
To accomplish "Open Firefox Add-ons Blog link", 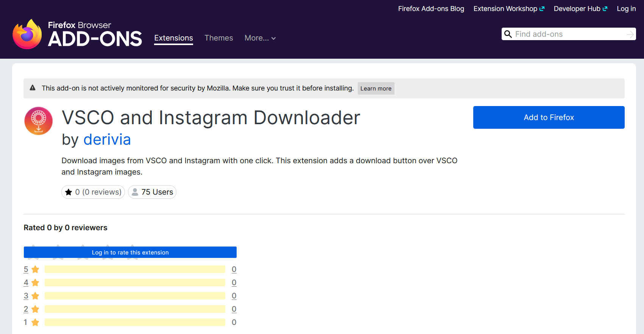I will pos(431,9).
